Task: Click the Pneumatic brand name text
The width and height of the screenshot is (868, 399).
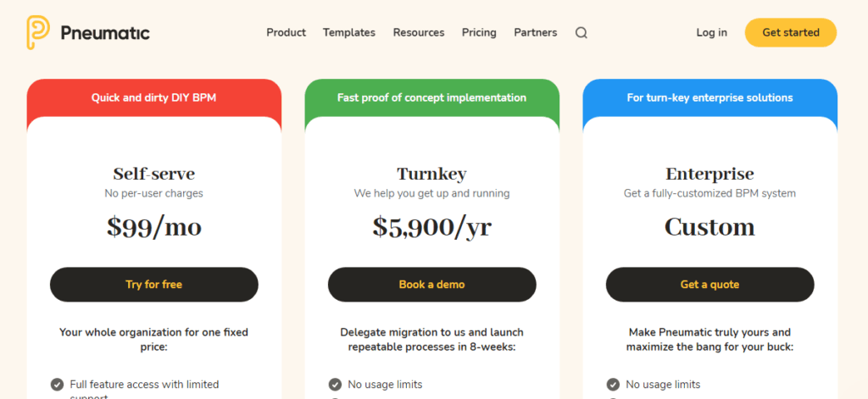Action: click(x=105, y=33)
